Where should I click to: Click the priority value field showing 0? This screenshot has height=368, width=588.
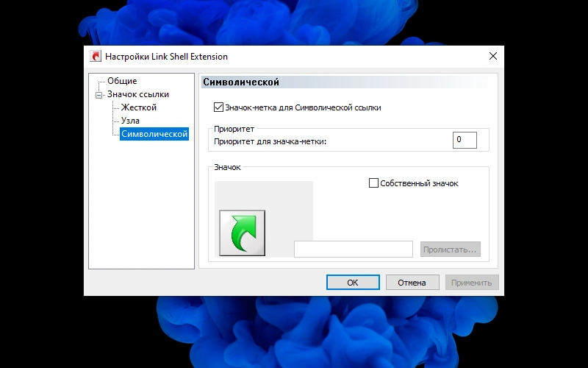click(465, 140)
